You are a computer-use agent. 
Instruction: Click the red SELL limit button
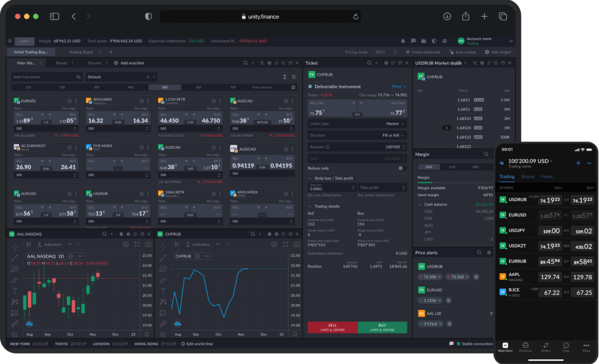(332, 327)
